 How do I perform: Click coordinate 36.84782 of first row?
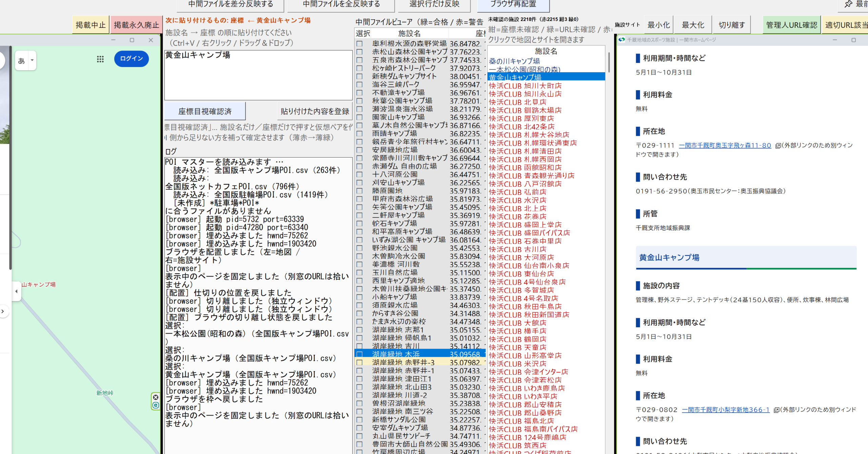(x=466, y=44)
